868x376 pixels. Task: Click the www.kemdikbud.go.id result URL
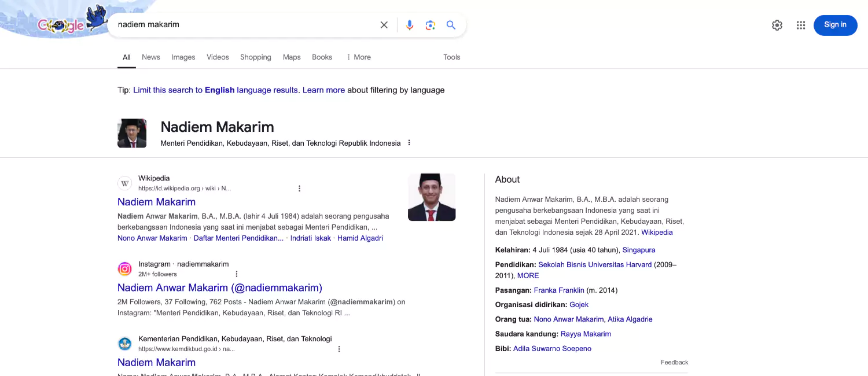(186, 349)
